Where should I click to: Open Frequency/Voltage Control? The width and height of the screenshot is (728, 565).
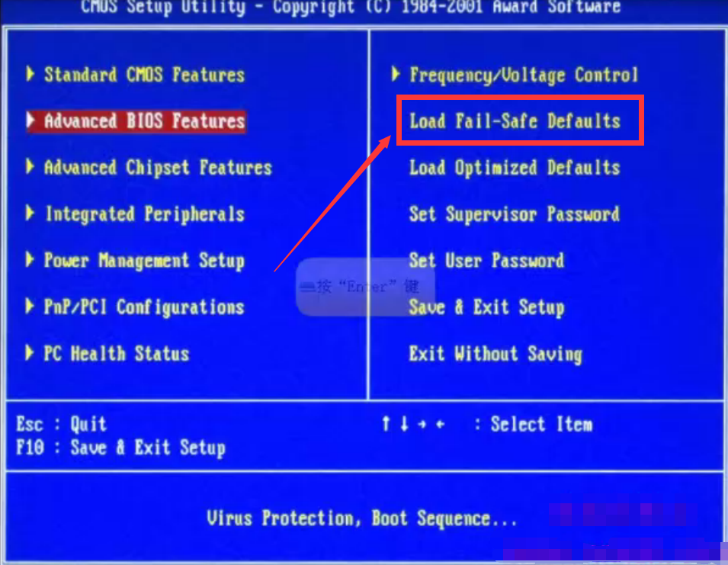point(524,75)
